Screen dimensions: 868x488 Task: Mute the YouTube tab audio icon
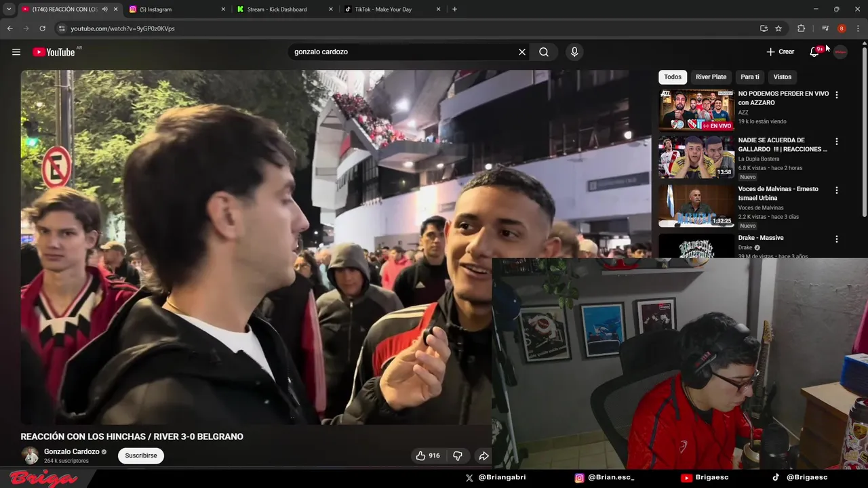(104, 9)
